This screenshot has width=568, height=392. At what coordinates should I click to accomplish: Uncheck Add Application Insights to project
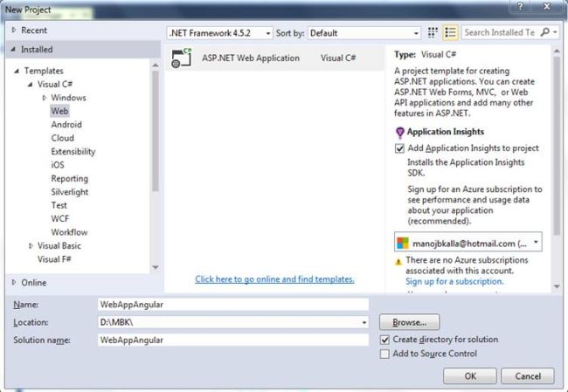pyautogui.click(x=399, y=148)
